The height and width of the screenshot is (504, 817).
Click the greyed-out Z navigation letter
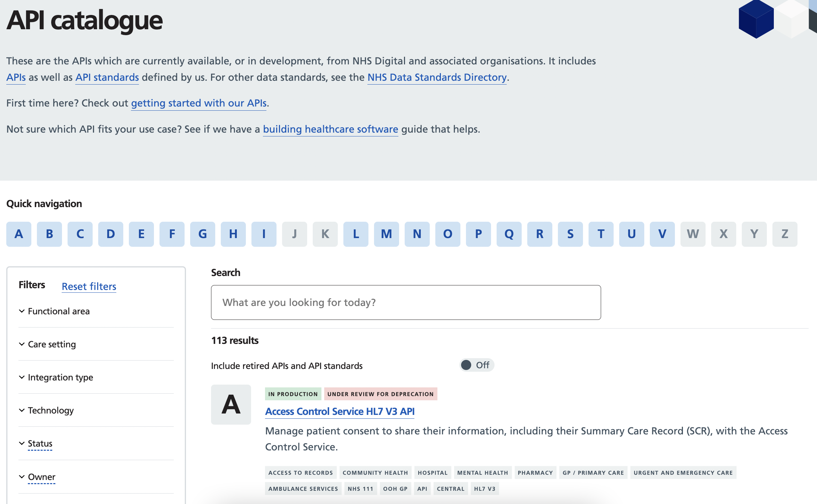[785, 234]
